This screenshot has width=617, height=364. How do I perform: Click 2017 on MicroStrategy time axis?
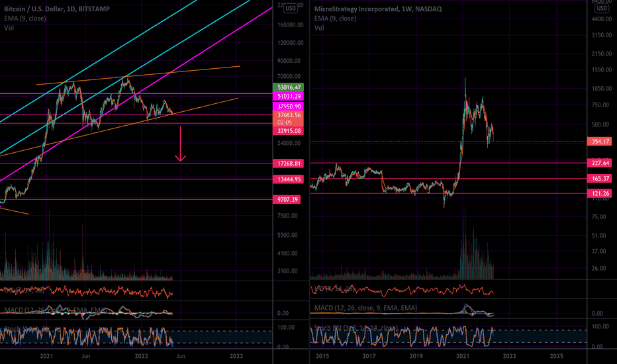369,356
